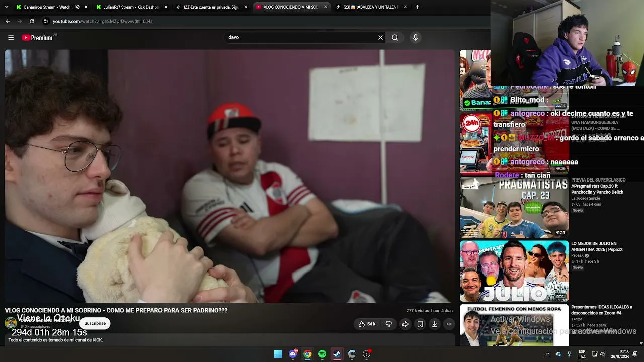Dislike the video with thumbs-down icon
This screenshot has width=644, height=362.
click(388, 324)
